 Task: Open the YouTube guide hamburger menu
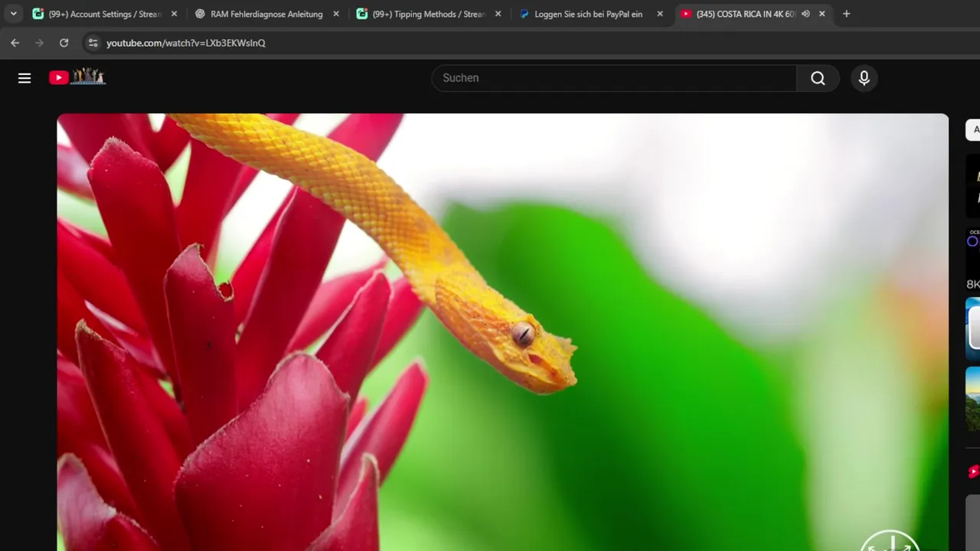click(24, 78)
